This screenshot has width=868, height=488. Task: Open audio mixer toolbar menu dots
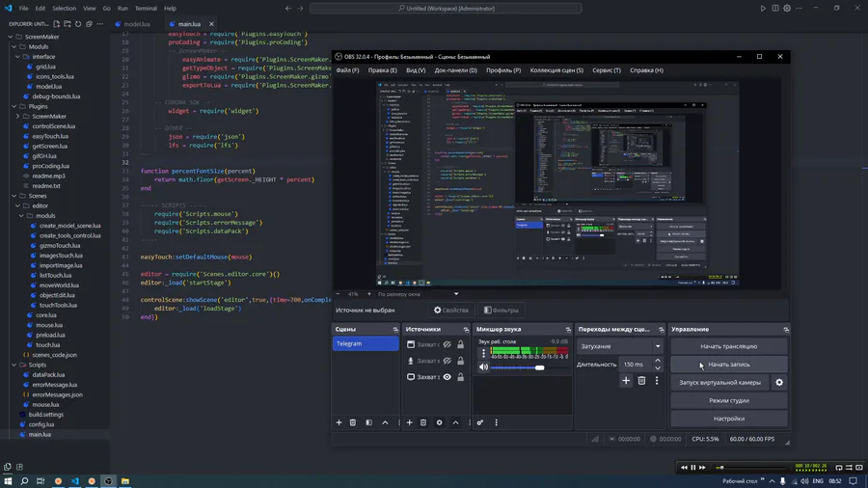[x=496, y=422]
